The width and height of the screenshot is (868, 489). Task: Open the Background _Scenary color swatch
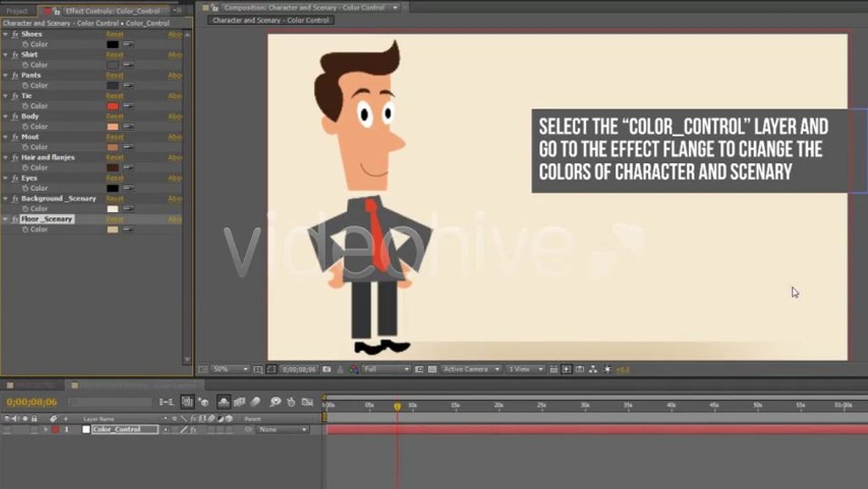pyautogui.click(x=113, y=209)
